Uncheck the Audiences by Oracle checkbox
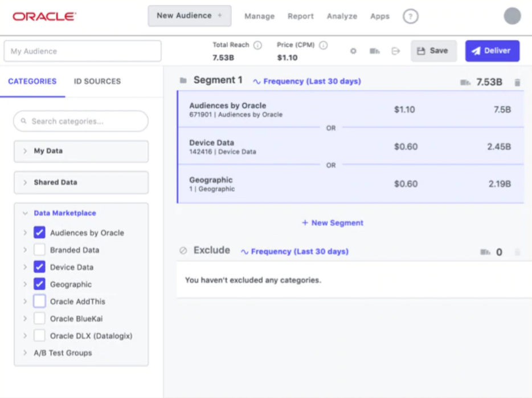The height and width of the screenshot is (398, 532). (39, 233)
